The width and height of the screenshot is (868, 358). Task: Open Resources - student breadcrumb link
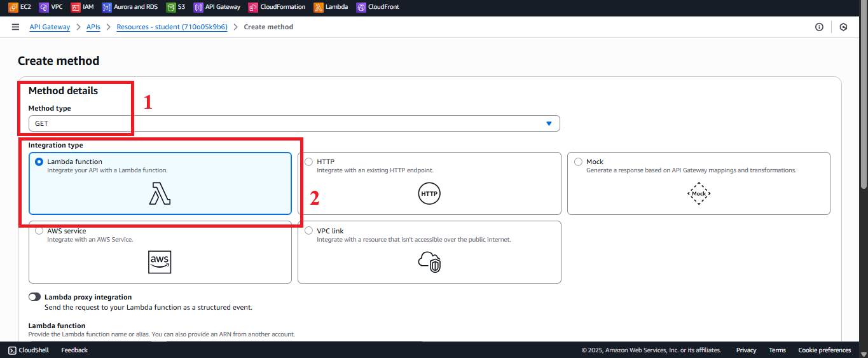click(x=172, y=27)
